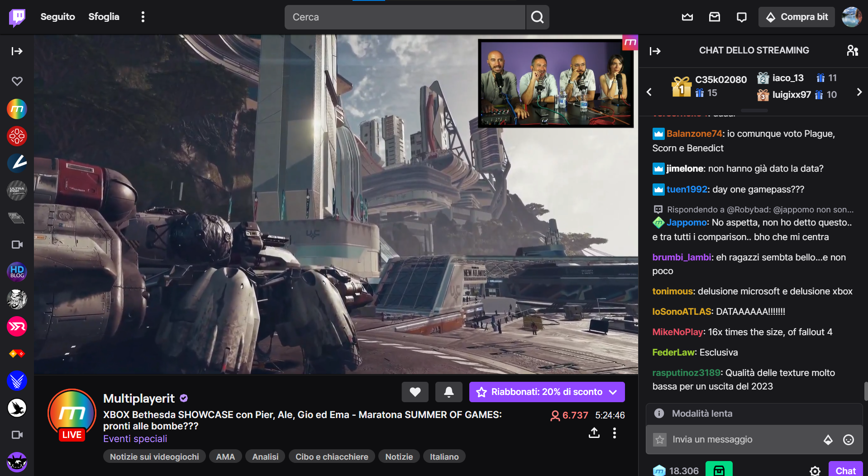The height and width of the screenshot is (476, 868).
Task: Click top gifter C35k02080
Action: click(x=721, y=80)
